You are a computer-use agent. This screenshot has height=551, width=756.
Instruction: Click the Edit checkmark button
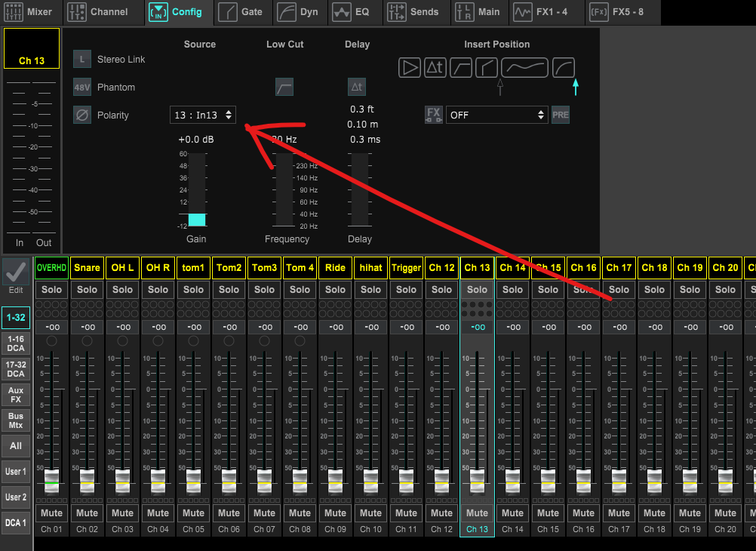(16, 273)
